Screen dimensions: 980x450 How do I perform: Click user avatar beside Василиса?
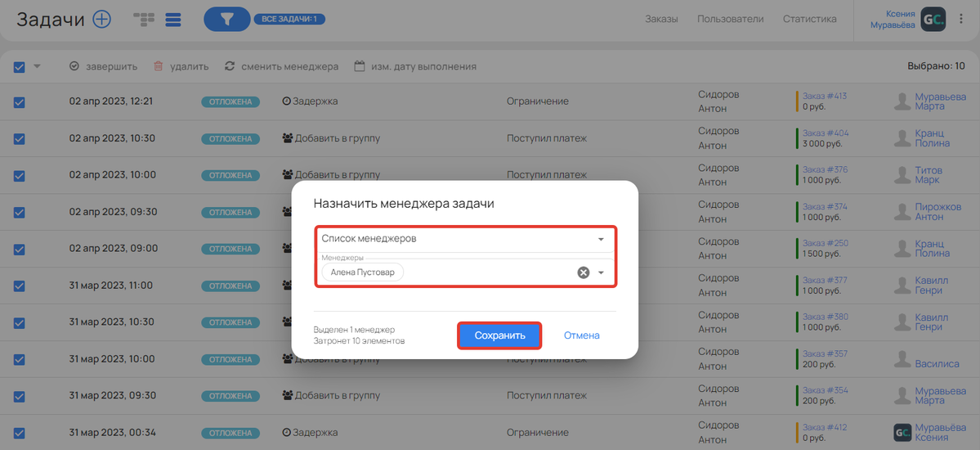[902, 358]
